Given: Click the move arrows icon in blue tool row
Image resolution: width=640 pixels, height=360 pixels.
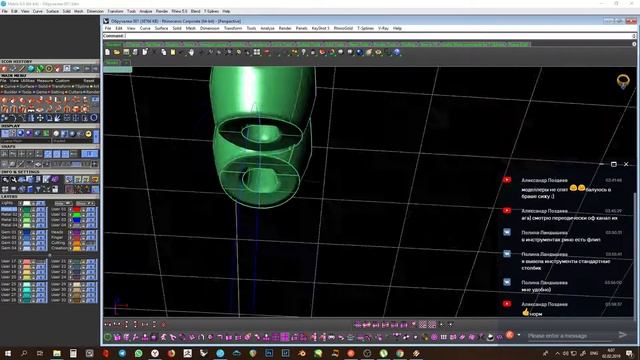Looking at the screenshot, I should 40,118.
